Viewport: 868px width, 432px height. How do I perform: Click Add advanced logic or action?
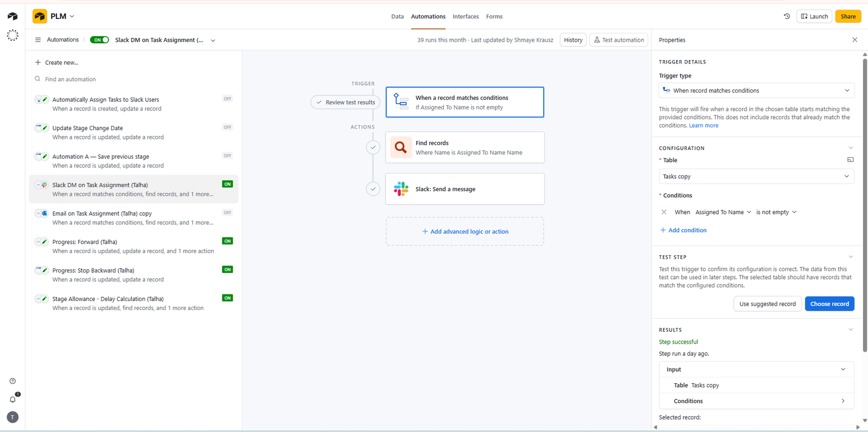[x=465, y=231]
